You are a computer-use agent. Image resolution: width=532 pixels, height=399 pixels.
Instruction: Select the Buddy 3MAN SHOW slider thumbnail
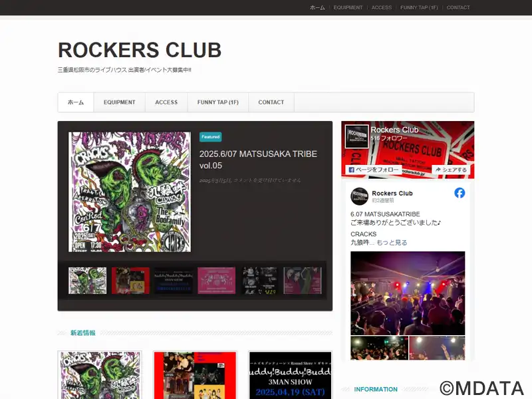[x=174, y=281]
